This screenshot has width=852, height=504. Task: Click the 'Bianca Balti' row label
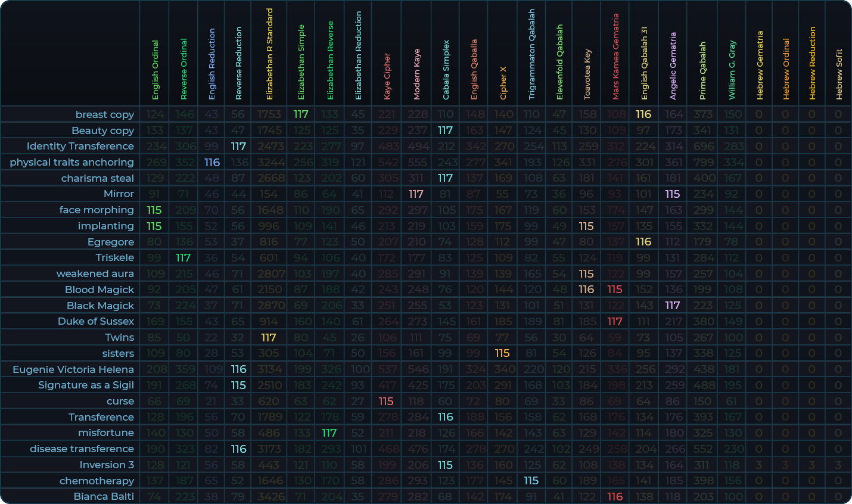click(x=104, y=496)
